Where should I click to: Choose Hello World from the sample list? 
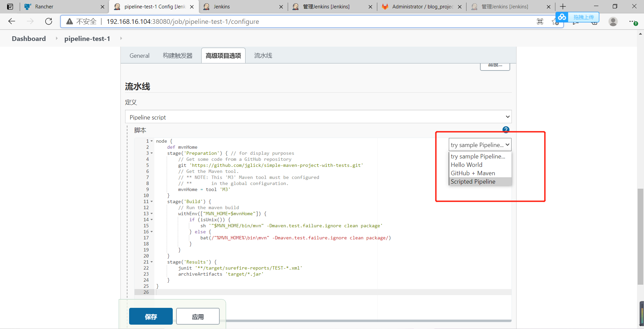(x=480, y=165)
